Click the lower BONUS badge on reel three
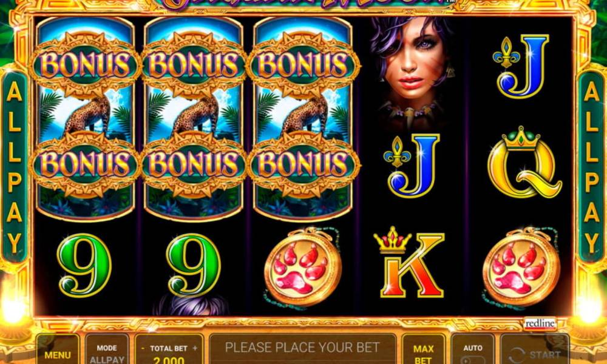 [303, 164]
